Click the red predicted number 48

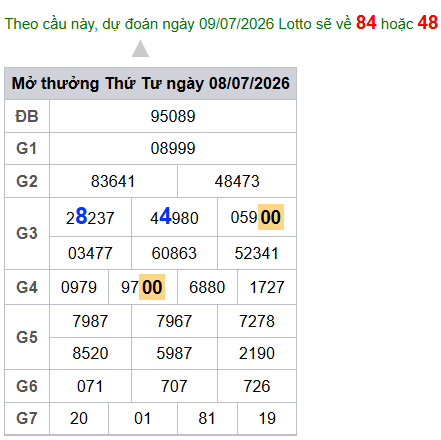pyautogui.click(x=428, y=23)
